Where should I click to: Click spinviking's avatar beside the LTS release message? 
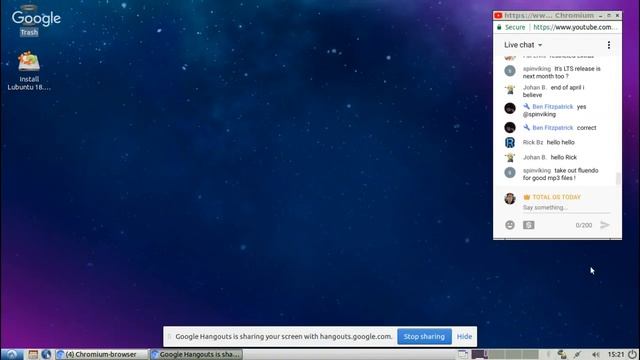coord(510,71)
